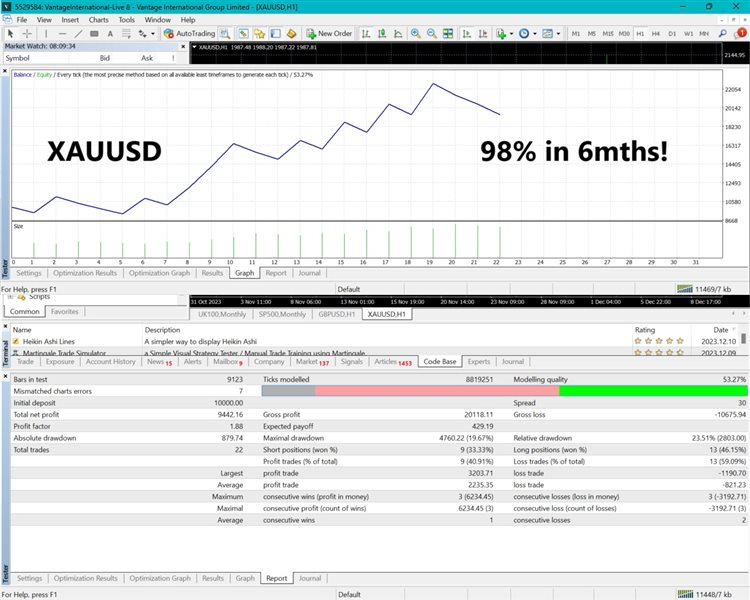Activate the crosshair tool

tap(27, 33)
